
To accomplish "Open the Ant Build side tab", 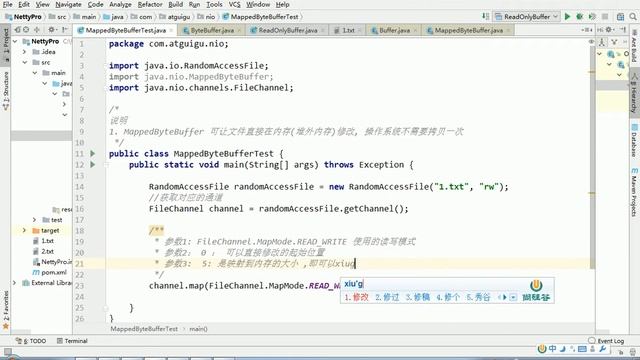I will point(634,45).
